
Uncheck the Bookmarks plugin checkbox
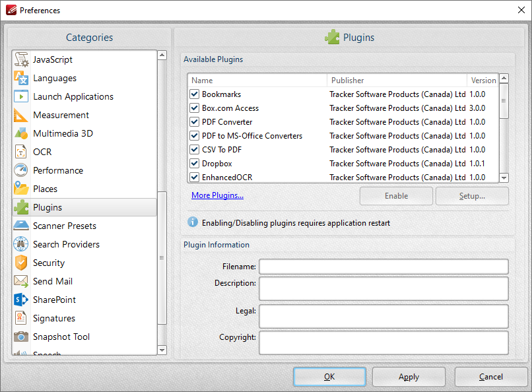pyautogui.click(x=195, y=94)
